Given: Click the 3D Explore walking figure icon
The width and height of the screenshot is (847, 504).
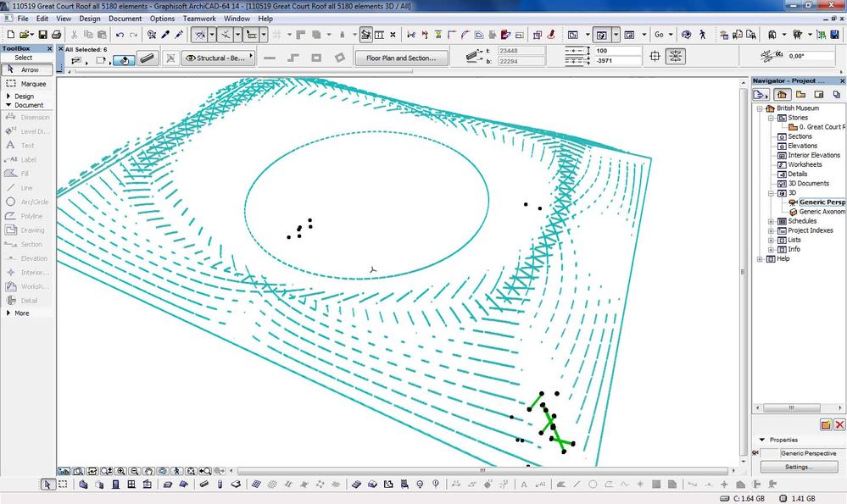Looking at the screenshot, I should point(702,35).
